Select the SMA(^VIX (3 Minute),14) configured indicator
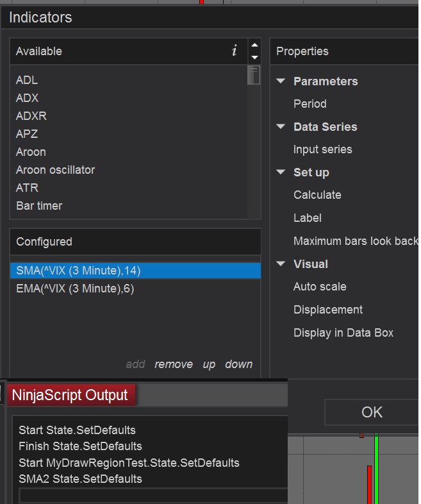Viewport: 421px width, 504px height. click(78, 271)
